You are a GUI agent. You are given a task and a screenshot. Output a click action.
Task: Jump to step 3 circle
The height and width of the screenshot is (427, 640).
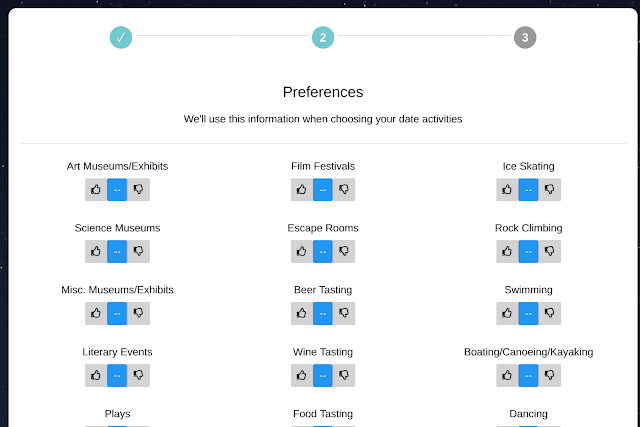pos(525,38)
